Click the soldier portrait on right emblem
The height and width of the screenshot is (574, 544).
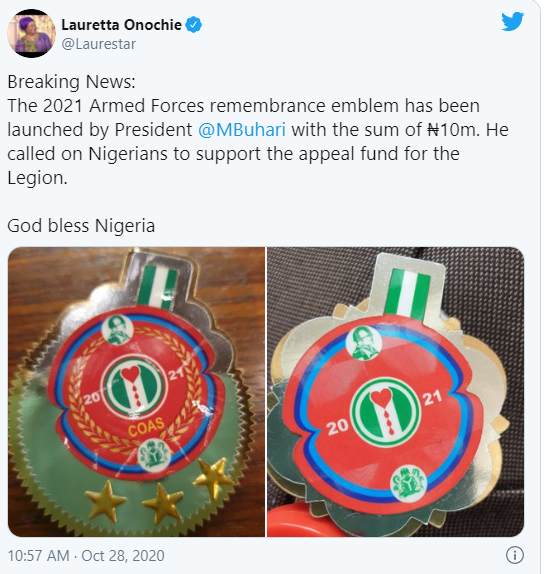coord(364,343)
